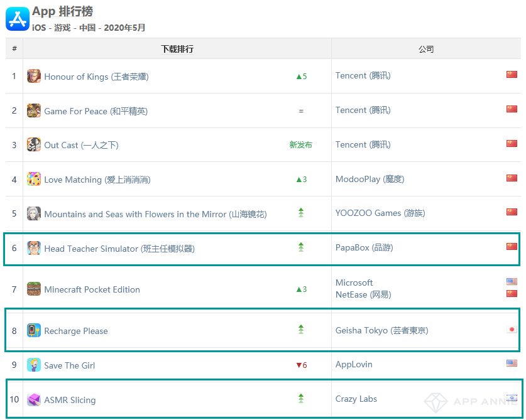Click the NetEase (网易) company link
The width and height of the screenshot is (526, 420).
tap(363, 294)
